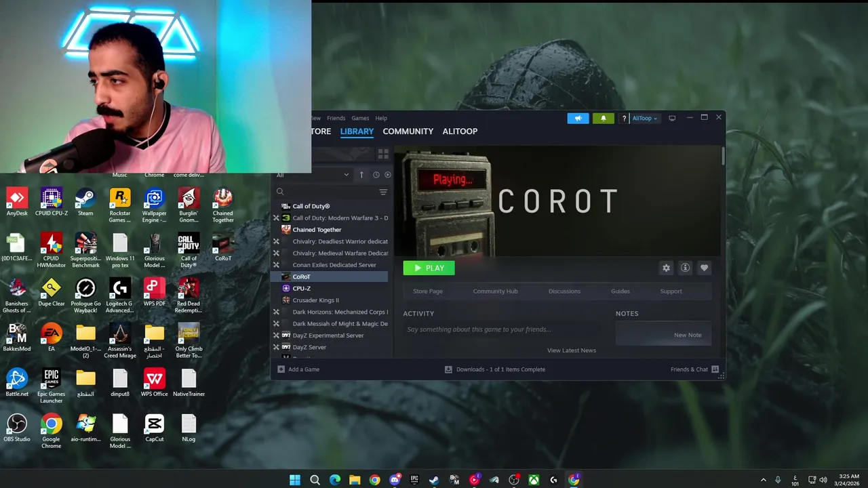Open the Help menu in Steam

click(x=381, y=118)
